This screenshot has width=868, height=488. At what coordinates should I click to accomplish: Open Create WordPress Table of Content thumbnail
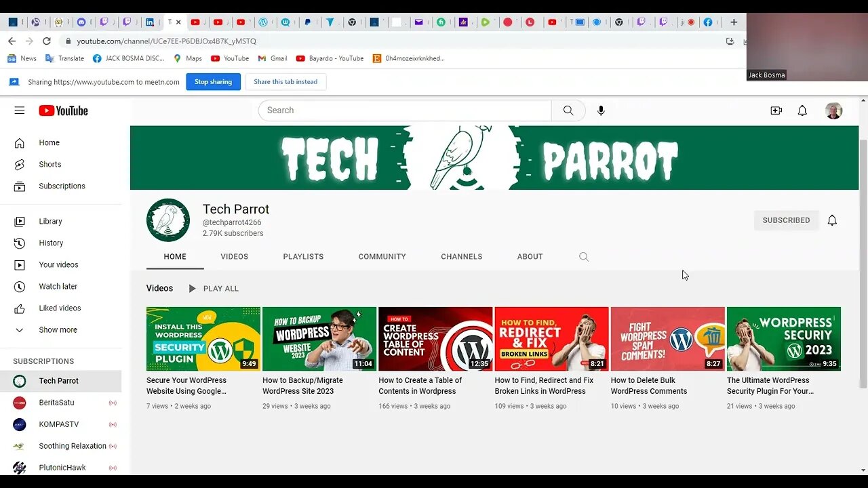[435, 339]
